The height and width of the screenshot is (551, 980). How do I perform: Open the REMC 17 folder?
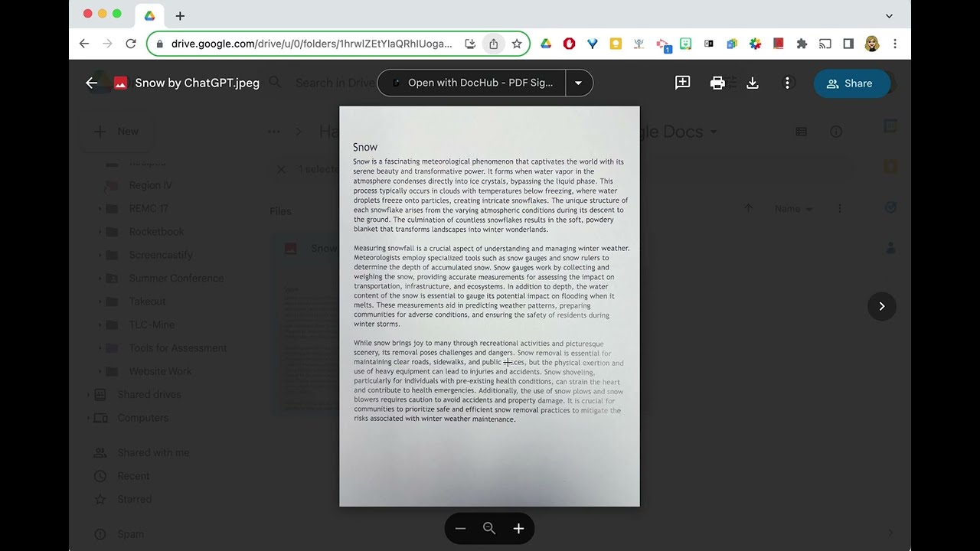click(149, 208)
